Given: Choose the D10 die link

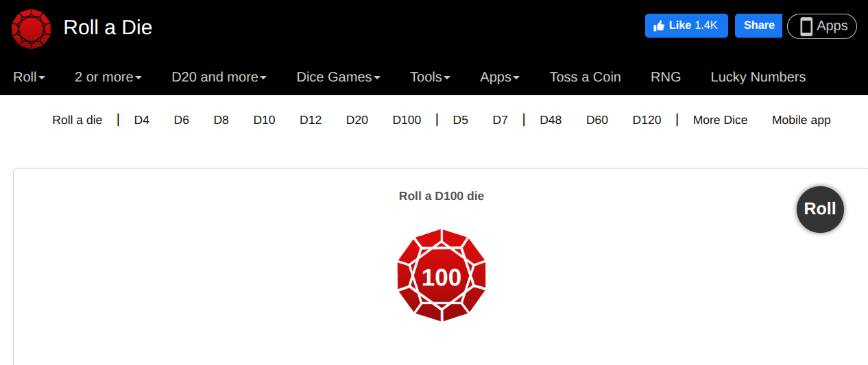Looking at the screenshot, I should pos(264,120).
